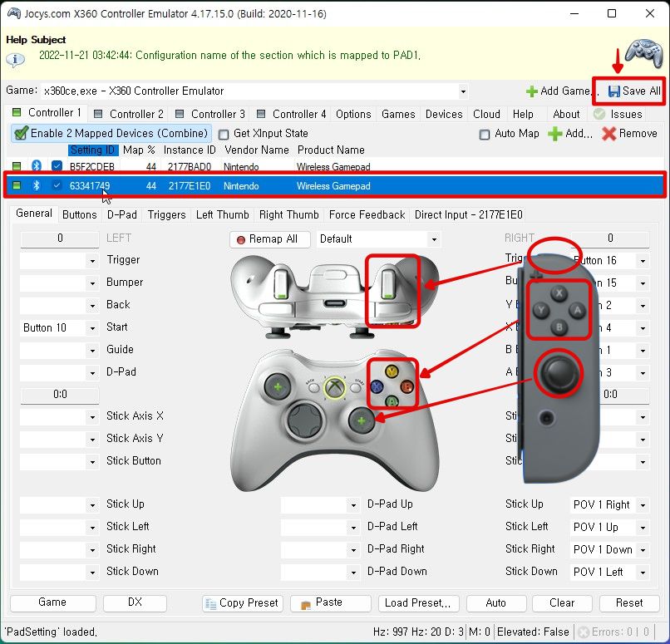Screen dimensions: 670x644
Task: Click the green plus Add Game icon
Action: (531, 91)
